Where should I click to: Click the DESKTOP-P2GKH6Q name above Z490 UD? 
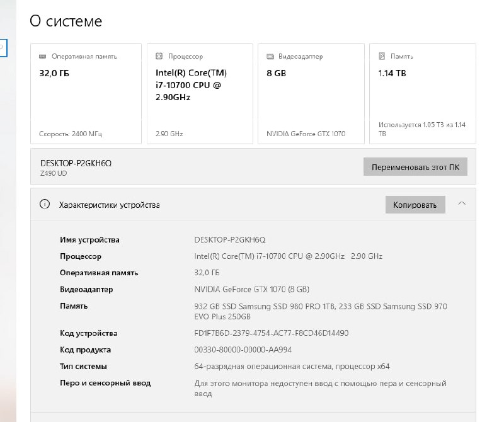[x=76, y=163]
